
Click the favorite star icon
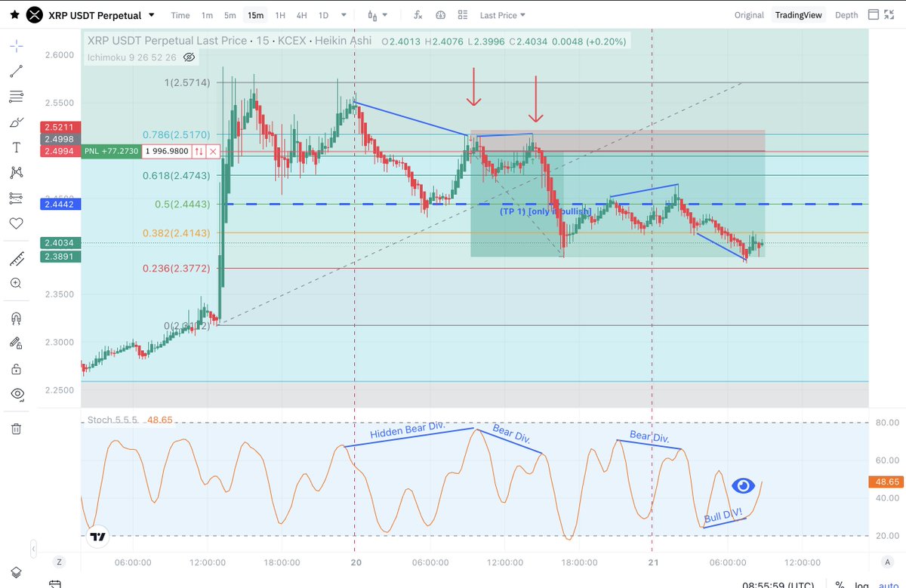15,14
